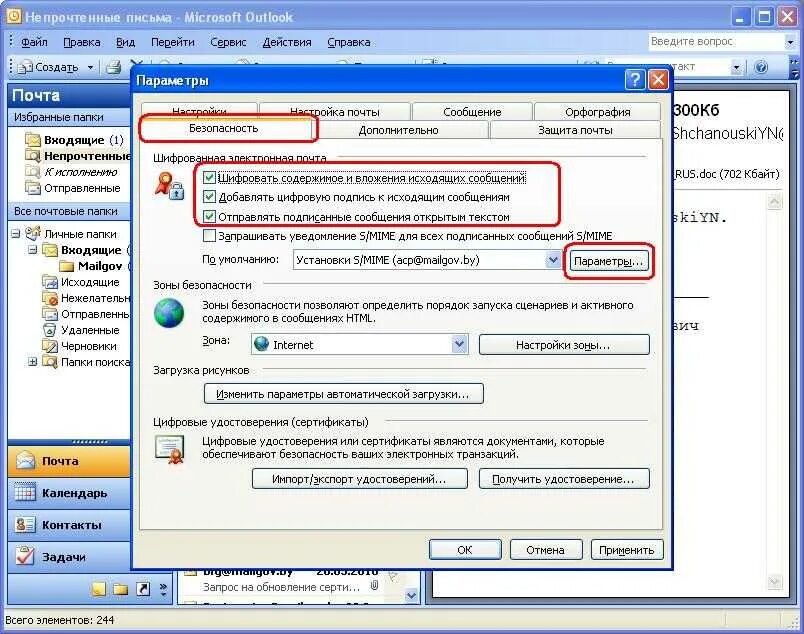Click Получить удостоверение... button
The width and height of the screenshot is (804, 634).
pyautogui.click(x=564, y=479)
